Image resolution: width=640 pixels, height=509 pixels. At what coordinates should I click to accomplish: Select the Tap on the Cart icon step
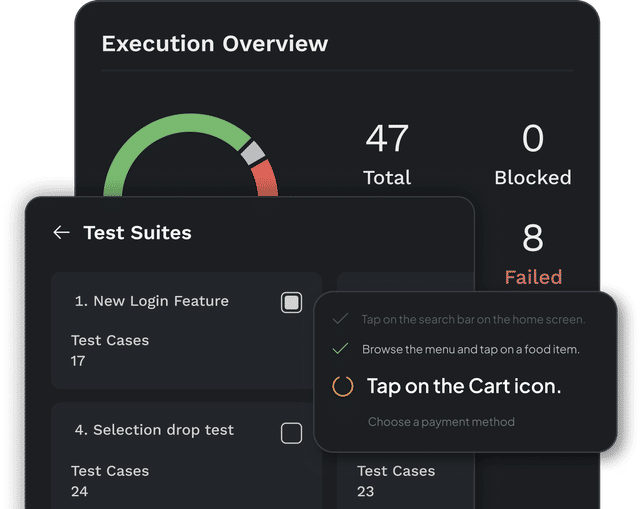click(464, 386)
